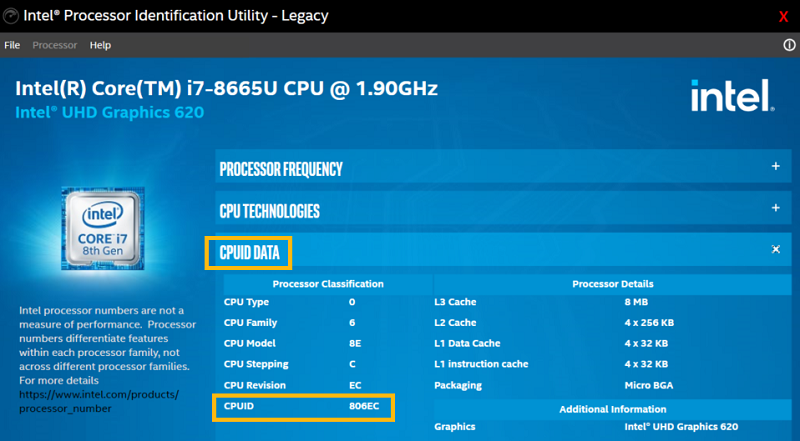Click the CPUID DATA heading
Image resolution: width=800 pixels, height=441 pixels.
coord(249,252)
